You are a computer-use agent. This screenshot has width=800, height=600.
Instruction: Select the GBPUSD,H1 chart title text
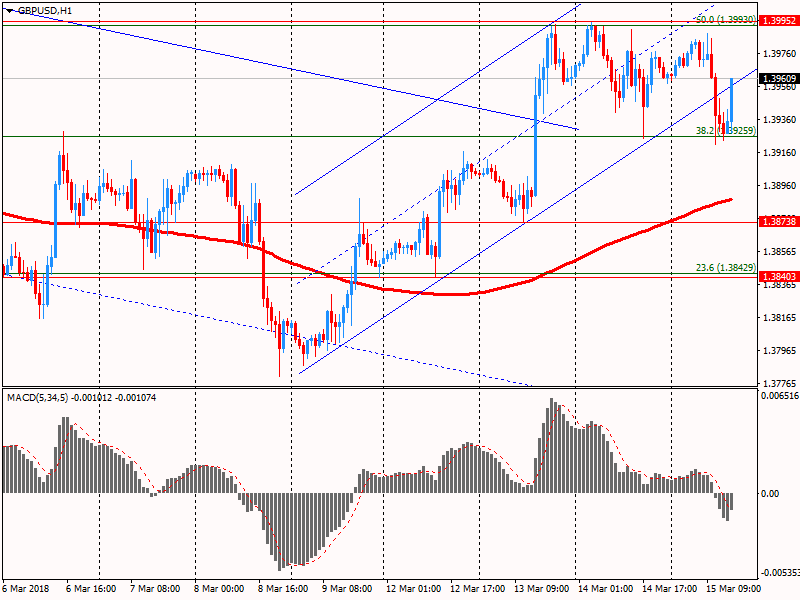(45, 10)
